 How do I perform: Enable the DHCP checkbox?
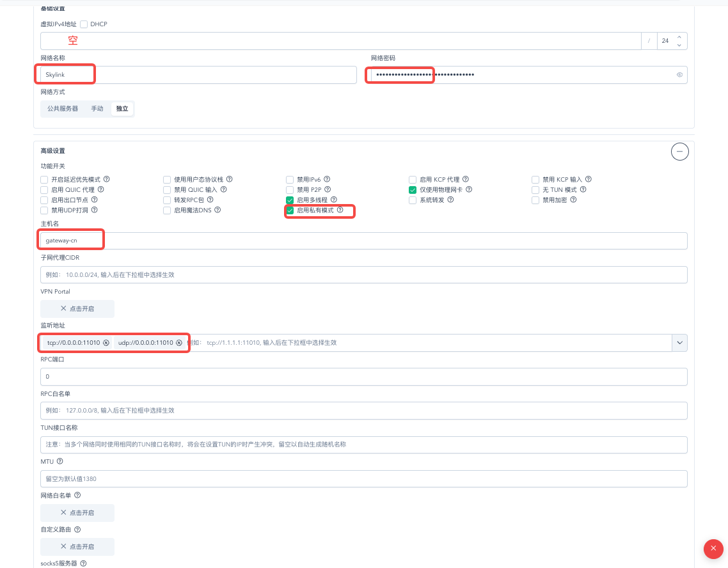click(x=84, y=24)
